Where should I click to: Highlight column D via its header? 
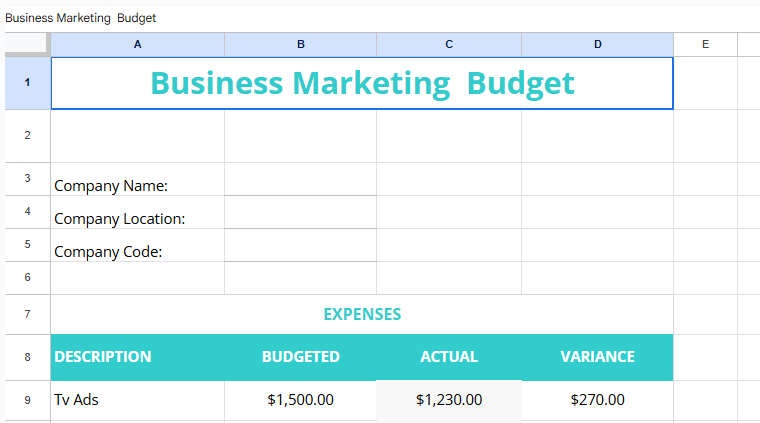(597, 44)
